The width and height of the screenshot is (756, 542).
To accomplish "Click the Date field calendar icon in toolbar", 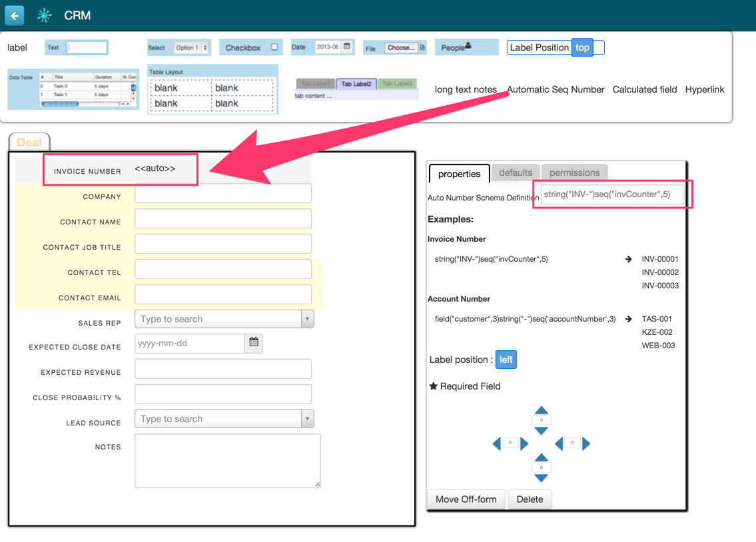I will 346,46.
